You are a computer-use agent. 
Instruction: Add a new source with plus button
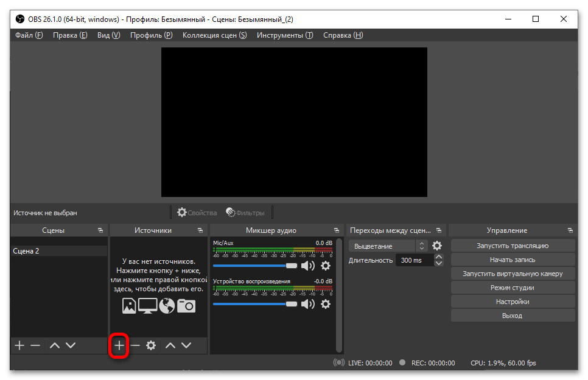pos(119,345)
